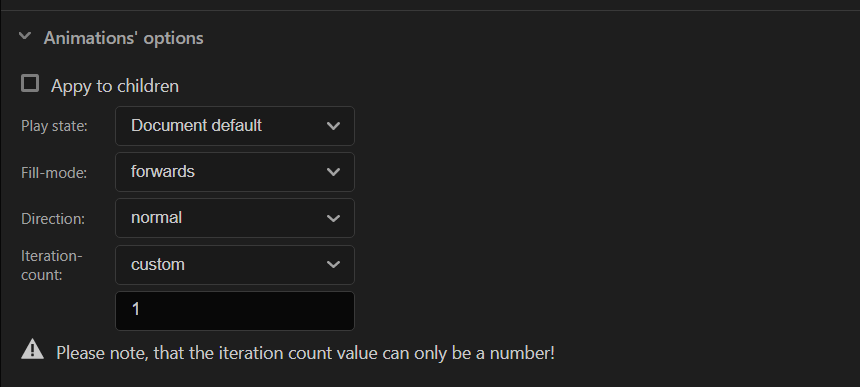
Task: Select the 'Document default' text in Play state
Action: coord(196,126)
